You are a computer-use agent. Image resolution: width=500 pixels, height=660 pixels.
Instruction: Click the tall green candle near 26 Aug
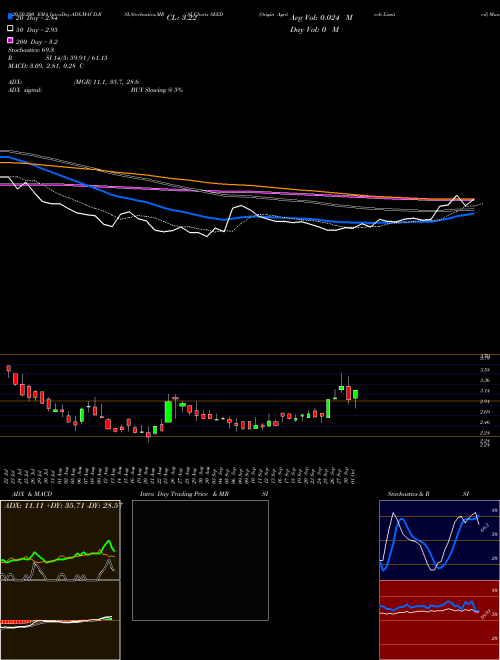tap(168, 412)
